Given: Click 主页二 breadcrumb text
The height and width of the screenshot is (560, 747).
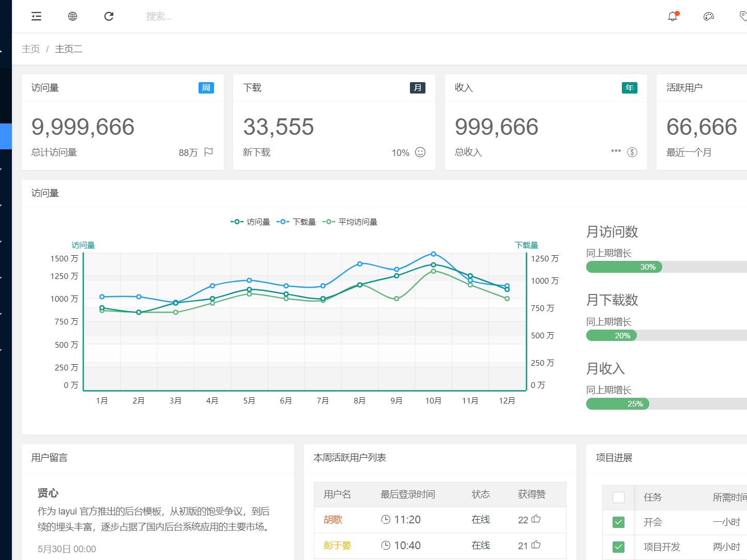Looking at the screenshot, I should (x=69, y=49).
